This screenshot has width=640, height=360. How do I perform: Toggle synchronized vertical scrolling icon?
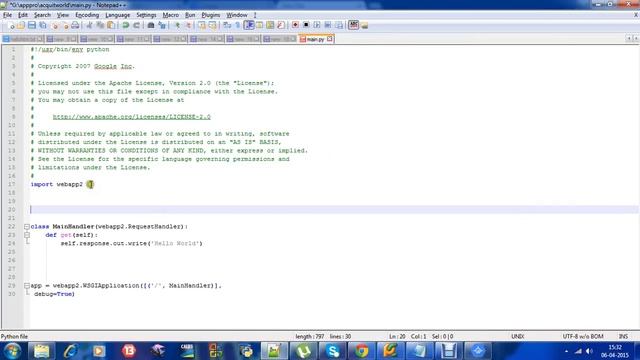[x=202, y=25]
